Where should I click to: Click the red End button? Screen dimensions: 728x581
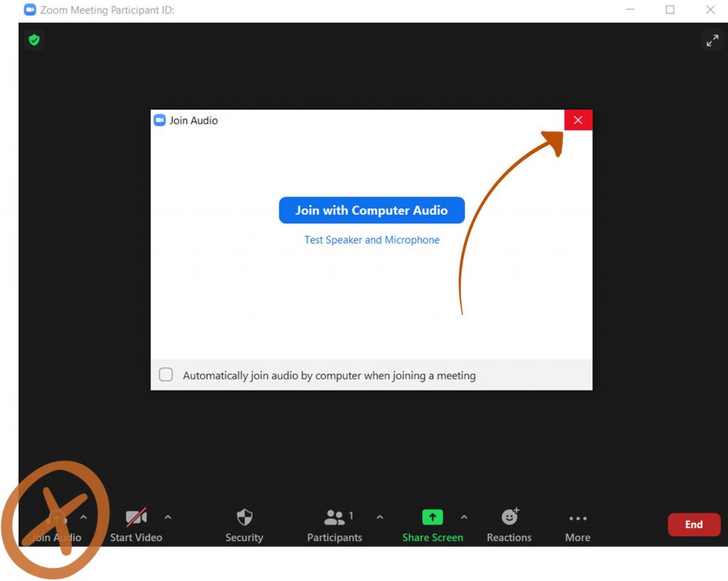point(694,524)
